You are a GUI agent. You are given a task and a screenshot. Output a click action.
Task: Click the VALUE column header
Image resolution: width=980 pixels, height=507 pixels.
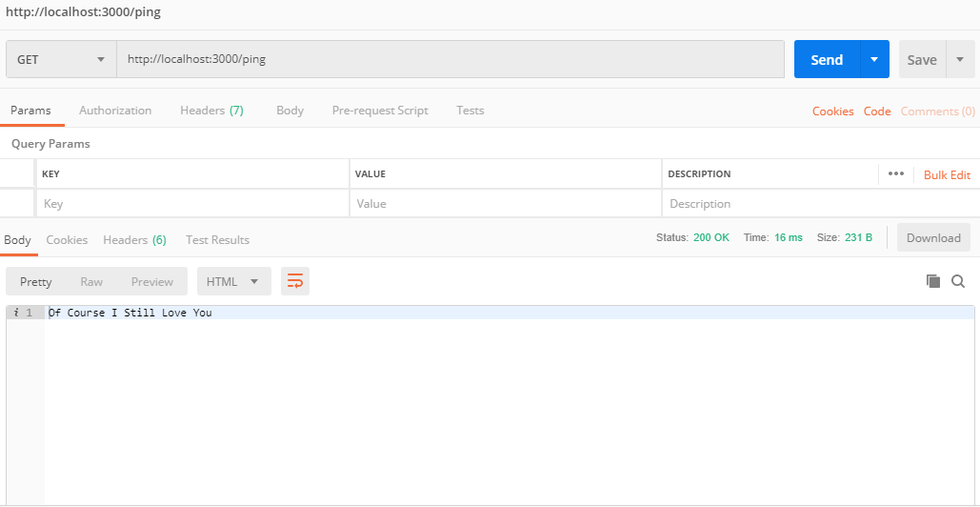pos(370,173)
